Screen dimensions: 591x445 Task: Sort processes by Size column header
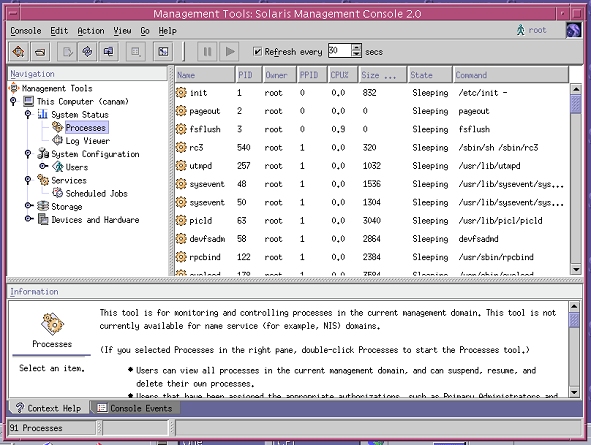(x=383, y=75)
